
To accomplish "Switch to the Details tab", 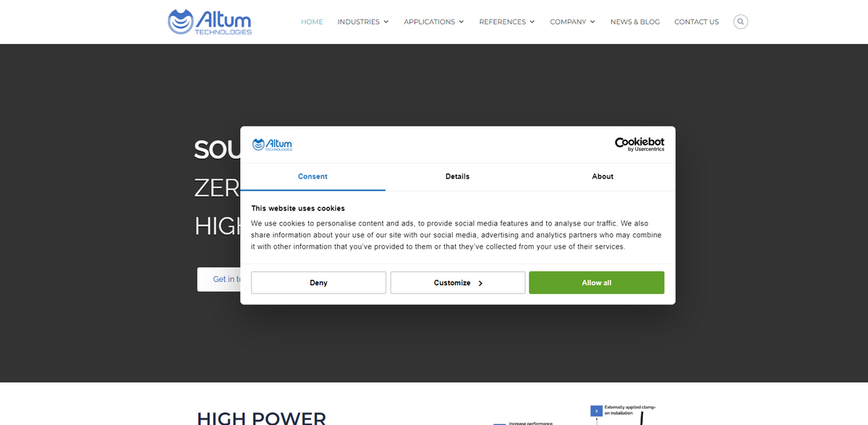I will 457,176.
